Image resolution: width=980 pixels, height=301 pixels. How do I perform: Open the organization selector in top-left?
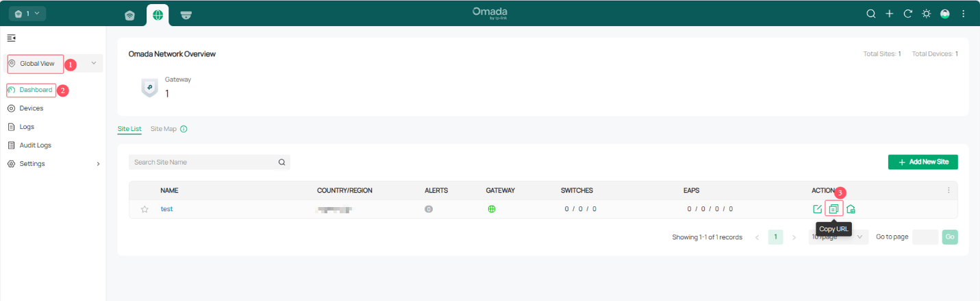pos(28,13)
